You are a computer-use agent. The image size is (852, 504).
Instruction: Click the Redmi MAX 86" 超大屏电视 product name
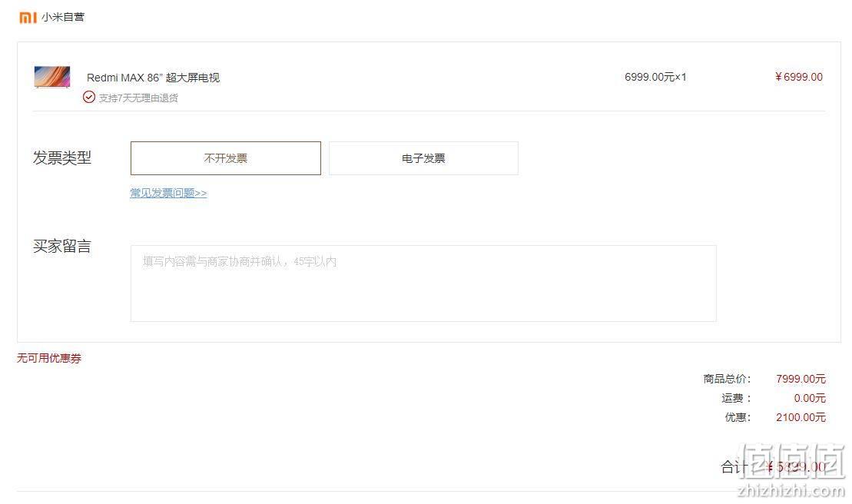click(153, 78)
